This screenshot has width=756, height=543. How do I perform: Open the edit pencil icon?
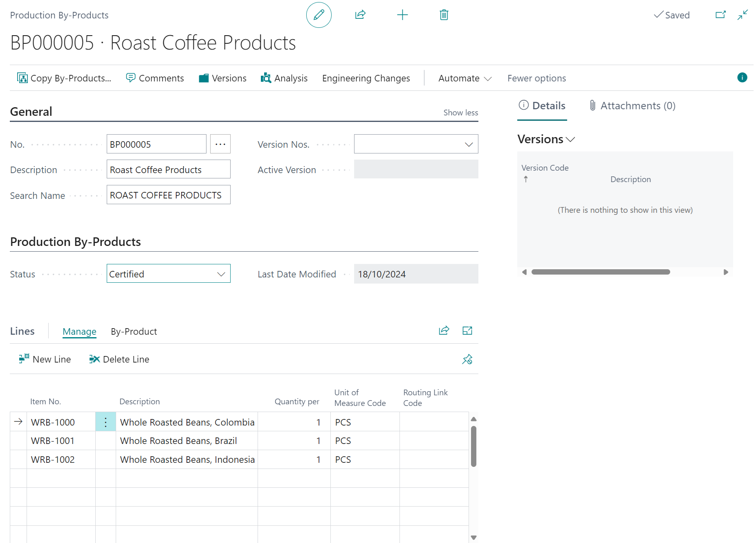pyautogui.click(x=319, y=15)
